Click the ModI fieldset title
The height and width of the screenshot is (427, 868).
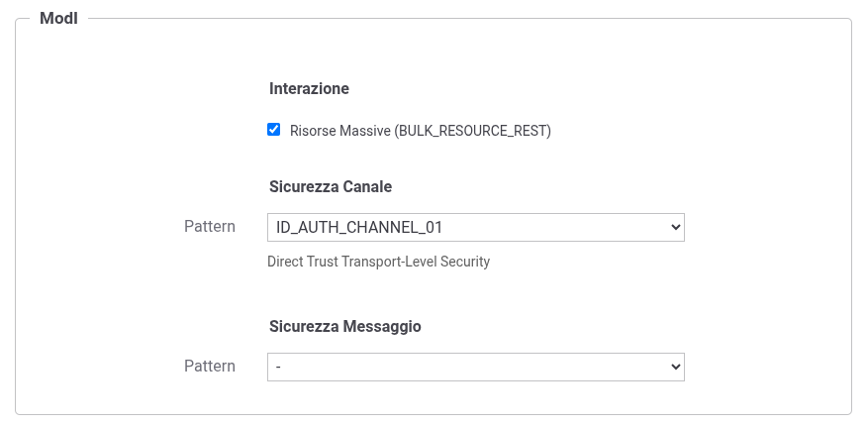click(x=58, y=19)
